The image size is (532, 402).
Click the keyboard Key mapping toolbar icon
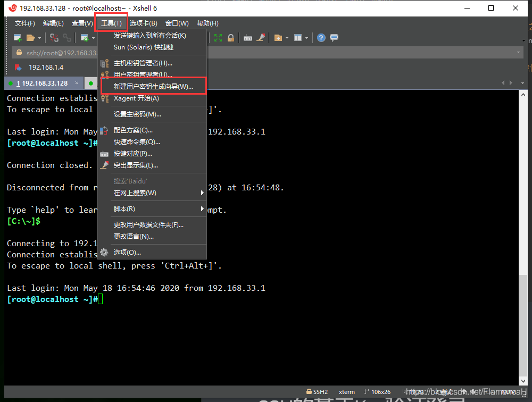pos(248,38)
